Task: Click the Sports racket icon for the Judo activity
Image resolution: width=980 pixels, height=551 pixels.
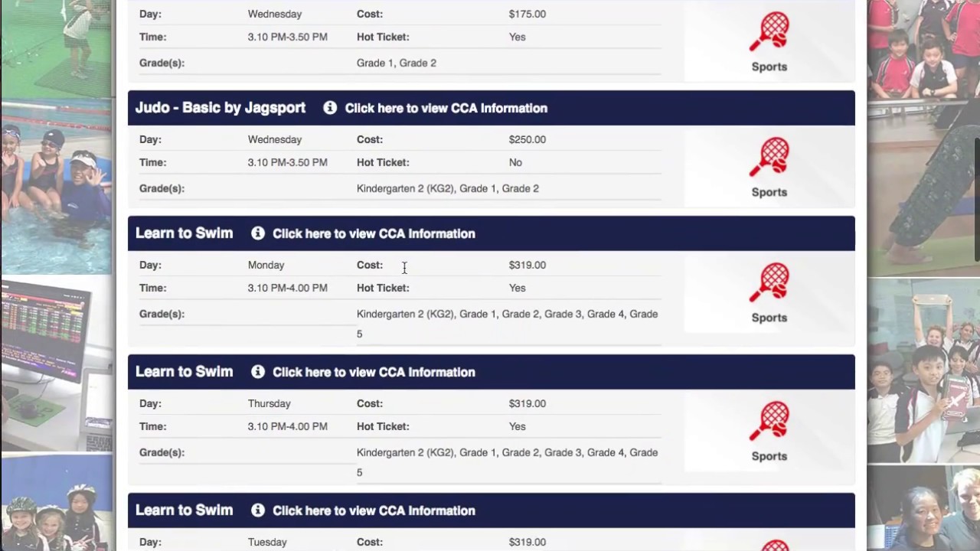Action: coord(769,158)
